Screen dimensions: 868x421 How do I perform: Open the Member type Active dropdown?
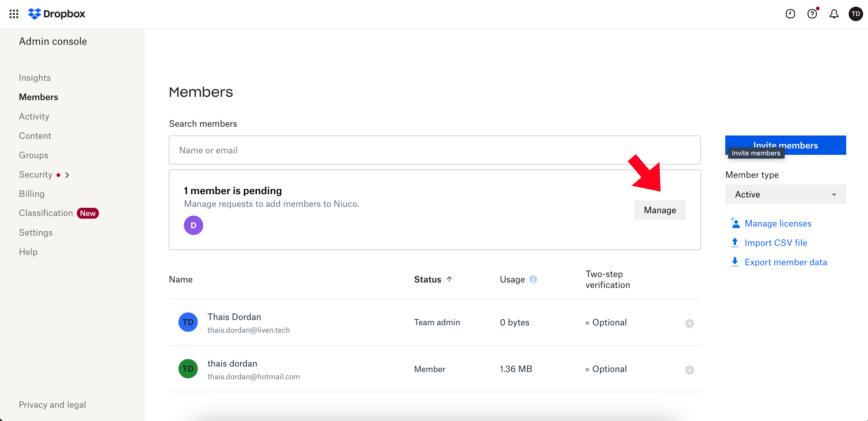pyautogui.click(x=785, y=194)
